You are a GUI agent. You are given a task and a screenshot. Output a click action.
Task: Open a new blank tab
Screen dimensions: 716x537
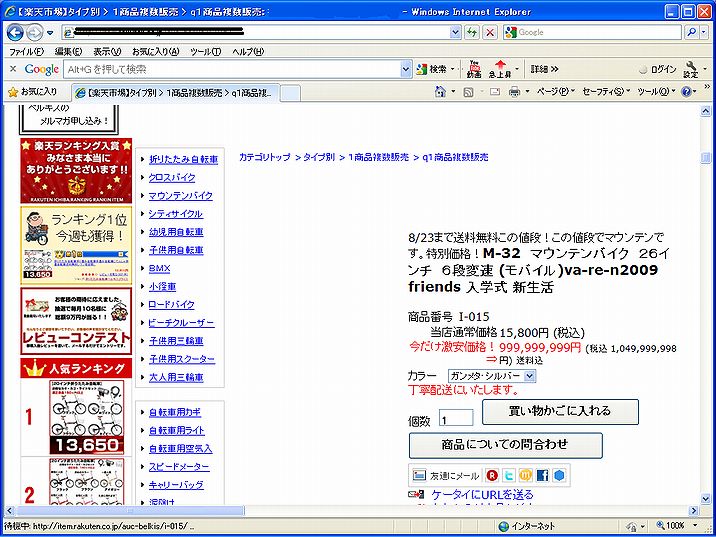[290, 94]
